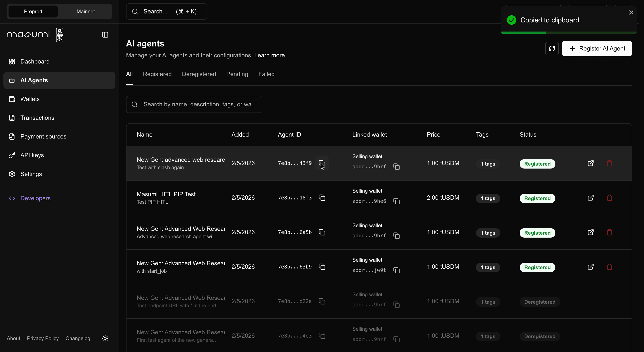Refresh the AI agents list
644x352 pixels.
[x=552, y=48]
